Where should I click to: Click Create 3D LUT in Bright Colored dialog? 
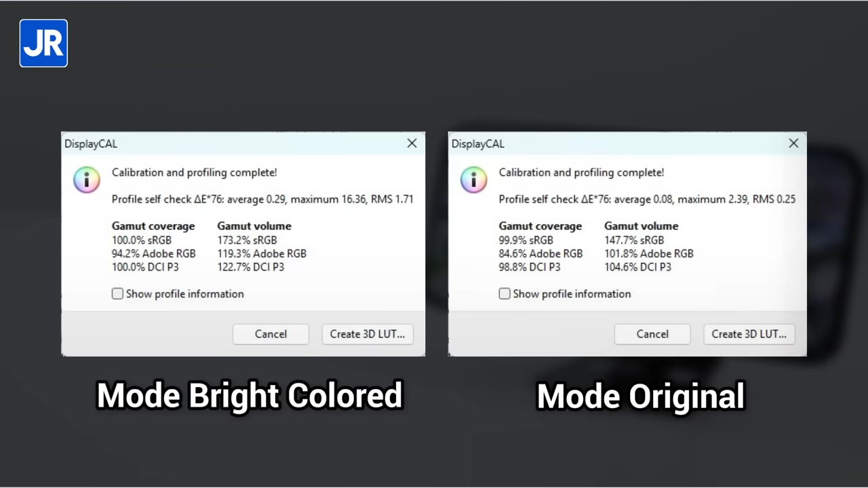pyautogui.click(x=367, y=333)
